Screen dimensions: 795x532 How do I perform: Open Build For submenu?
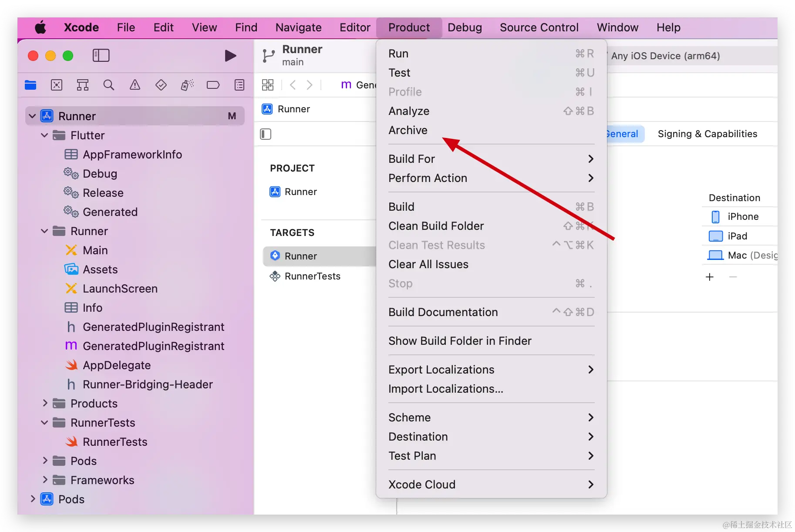point(491,159)
